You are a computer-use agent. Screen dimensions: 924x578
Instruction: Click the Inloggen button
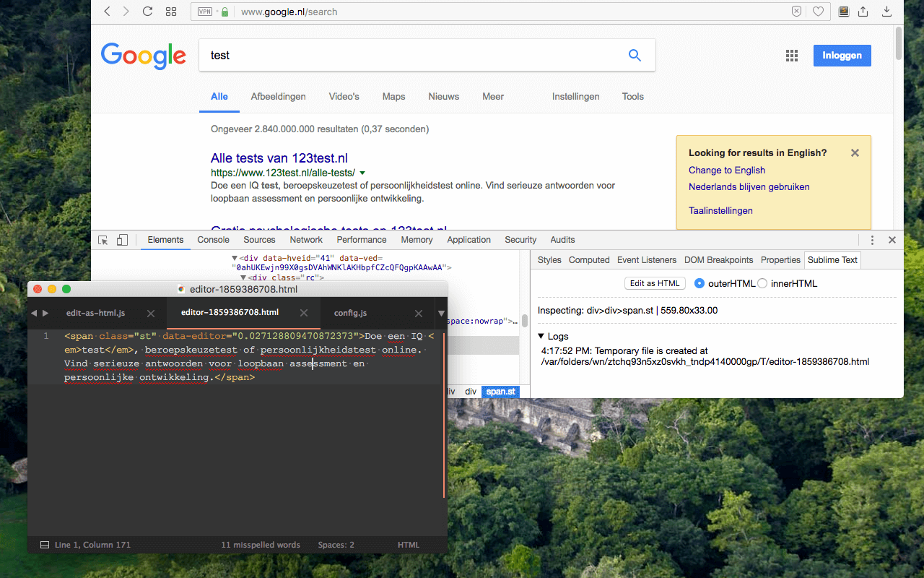842,56
